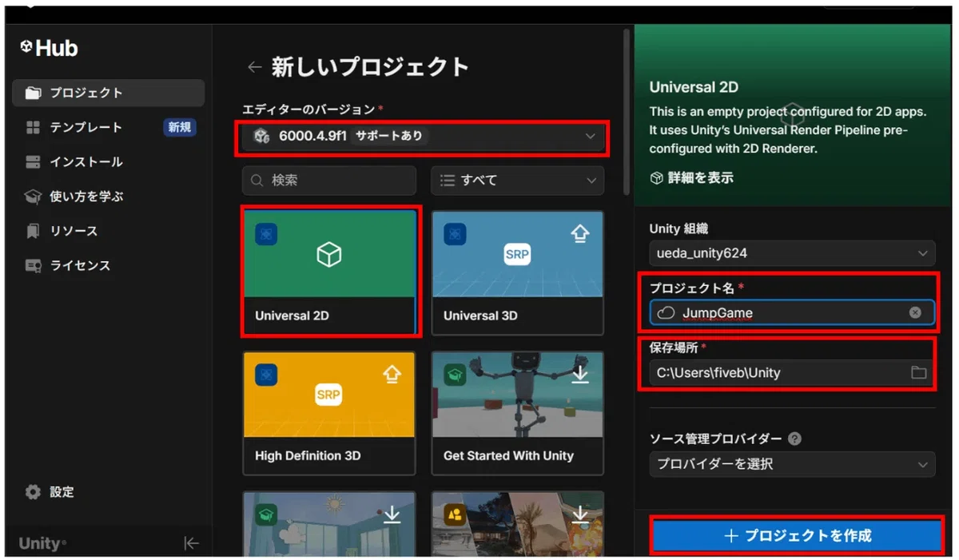The image size is (959, 560).
Task: Click the ソース管理プロバイダー help icon
Action: pyautogui.click(x=794, y=439)
